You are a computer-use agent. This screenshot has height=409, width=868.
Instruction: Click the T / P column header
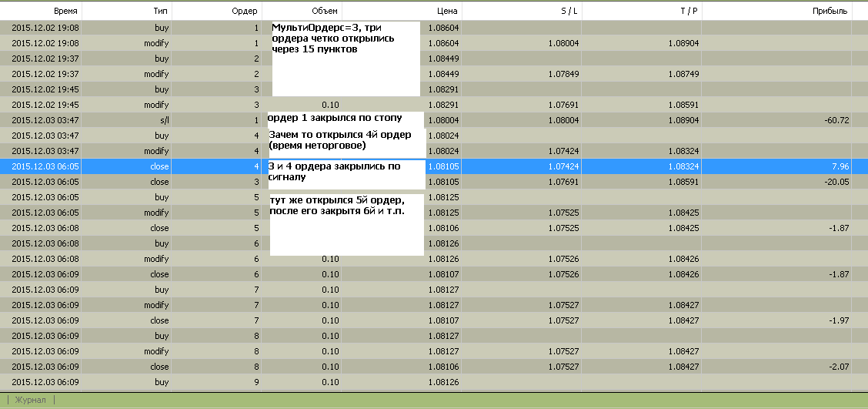tap(689, 11)
